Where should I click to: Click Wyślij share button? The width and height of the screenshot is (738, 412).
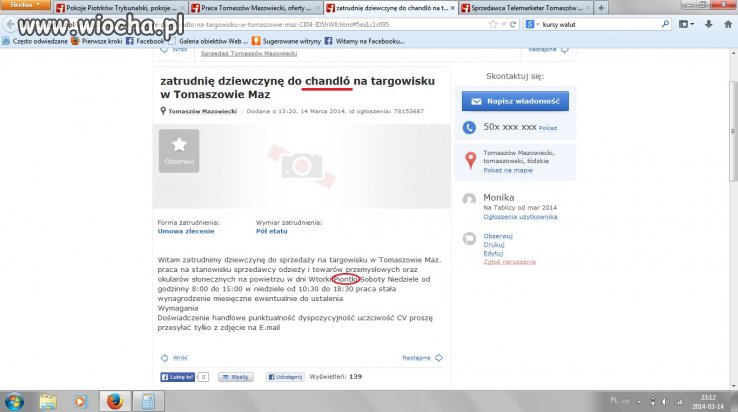coord(235,377)
